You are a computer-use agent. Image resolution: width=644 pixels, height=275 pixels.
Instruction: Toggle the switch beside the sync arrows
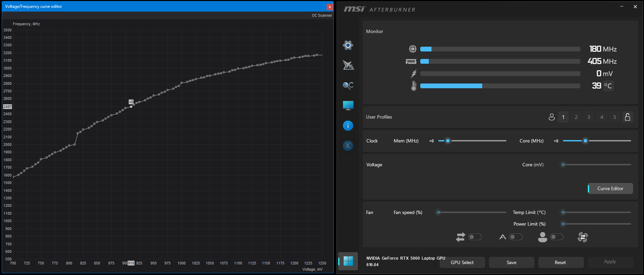tap(475, 237)
